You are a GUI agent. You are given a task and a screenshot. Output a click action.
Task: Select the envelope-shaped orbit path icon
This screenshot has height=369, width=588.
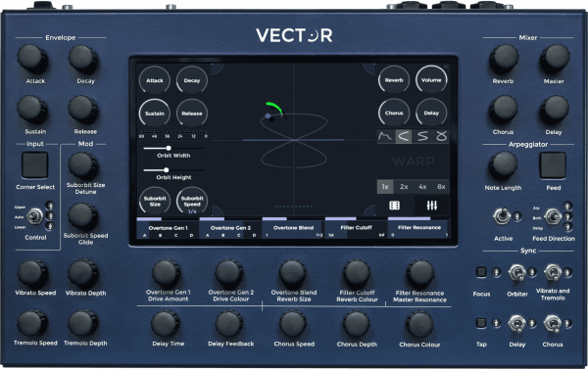[385, 136]
